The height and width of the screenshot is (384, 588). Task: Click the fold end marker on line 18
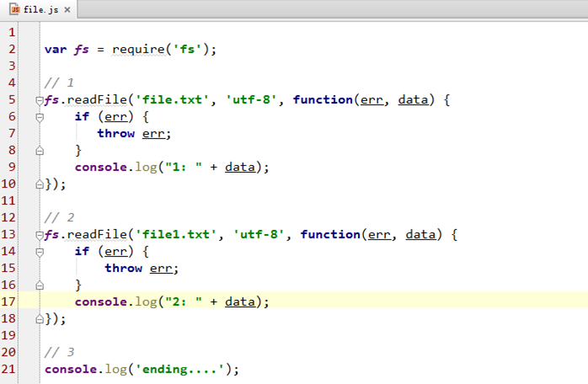point(39,319)
